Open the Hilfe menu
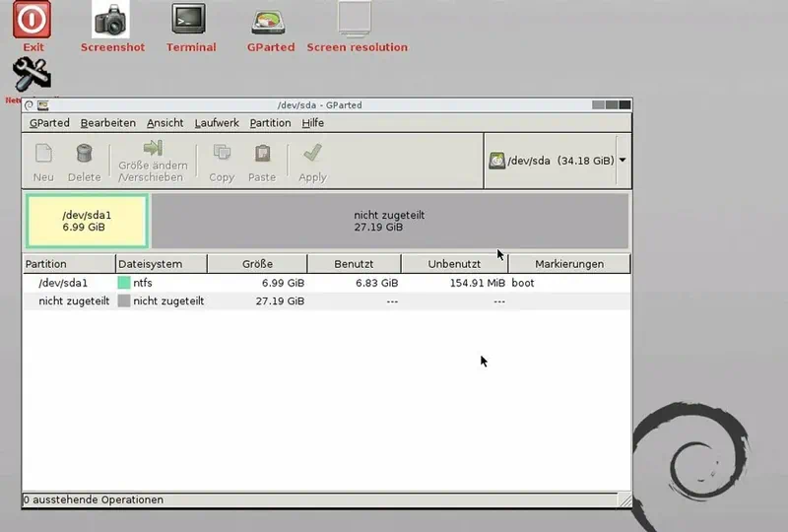 click(312, 123)
